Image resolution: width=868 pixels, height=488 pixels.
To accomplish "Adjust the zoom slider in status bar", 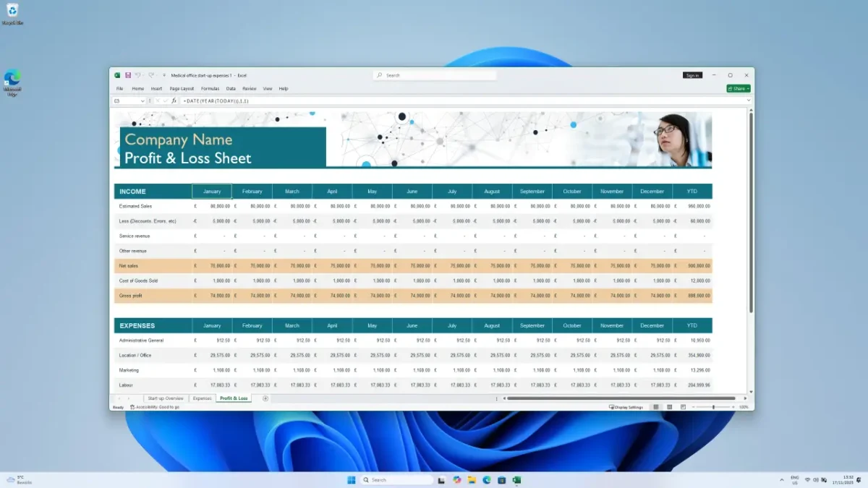I will click(x=713, y=407).
